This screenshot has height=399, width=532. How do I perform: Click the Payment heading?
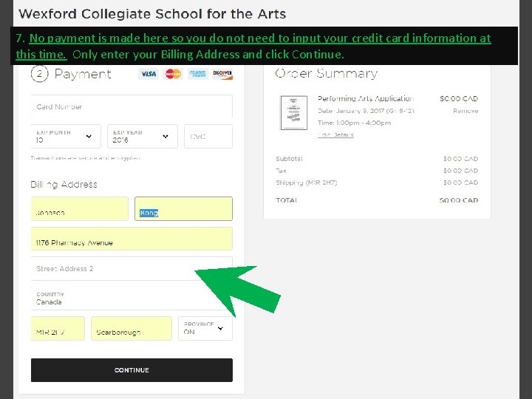[x=83, y=74]
